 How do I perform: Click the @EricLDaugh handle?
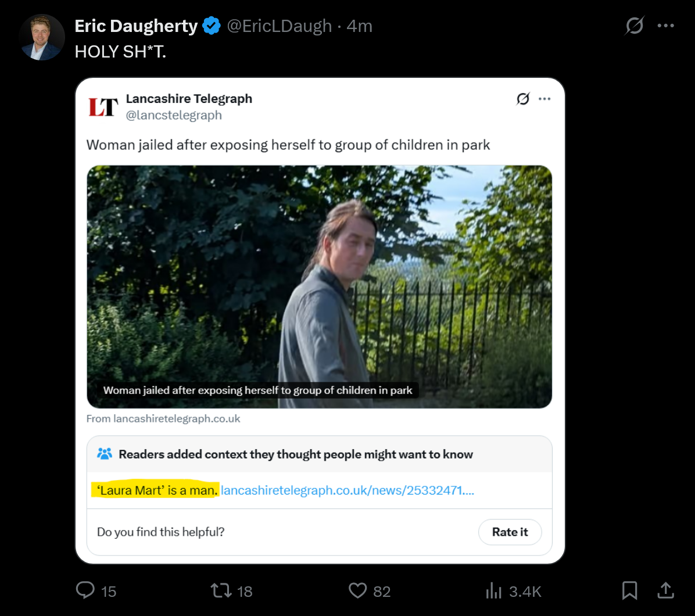point(279,26)
